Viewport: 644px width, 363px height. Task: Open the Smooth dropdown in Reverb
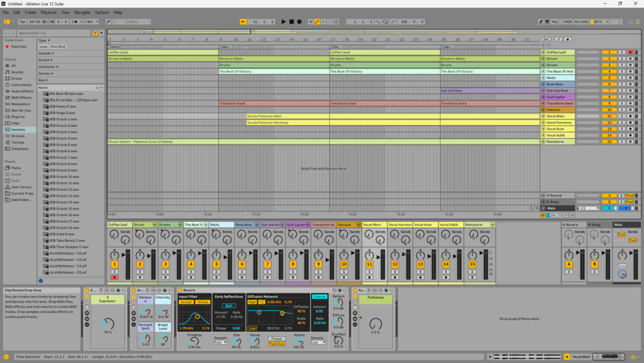coord(220,342)
